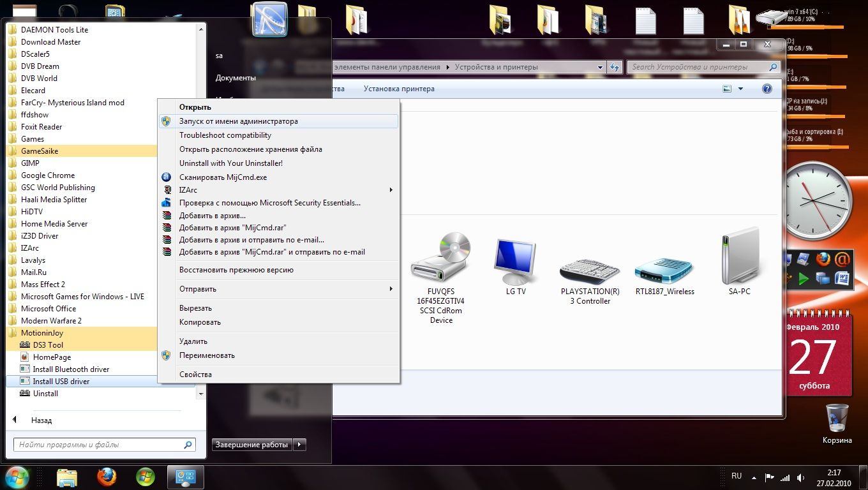The height and width of the screenshot is (490, 868).
Task: Click the RTL8187_Wireless adapter icon
Action: (664, 269)
